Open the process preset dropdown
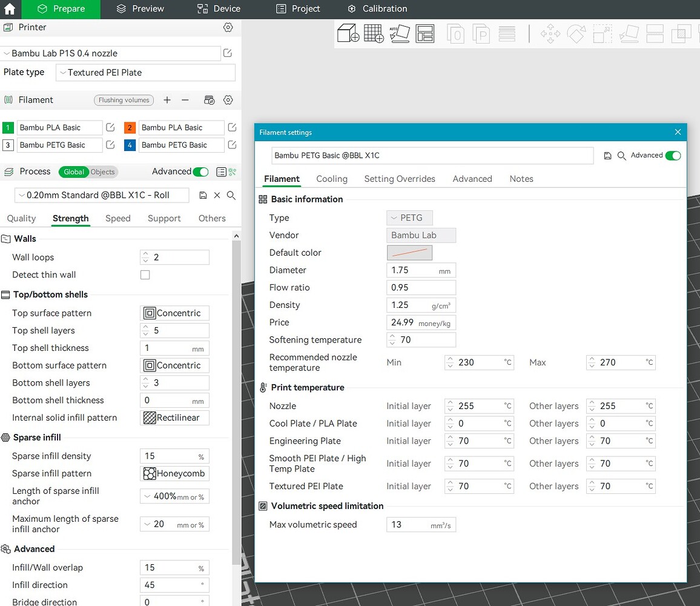Viewport: 700px width, 606px height. [x=102, y=195]
